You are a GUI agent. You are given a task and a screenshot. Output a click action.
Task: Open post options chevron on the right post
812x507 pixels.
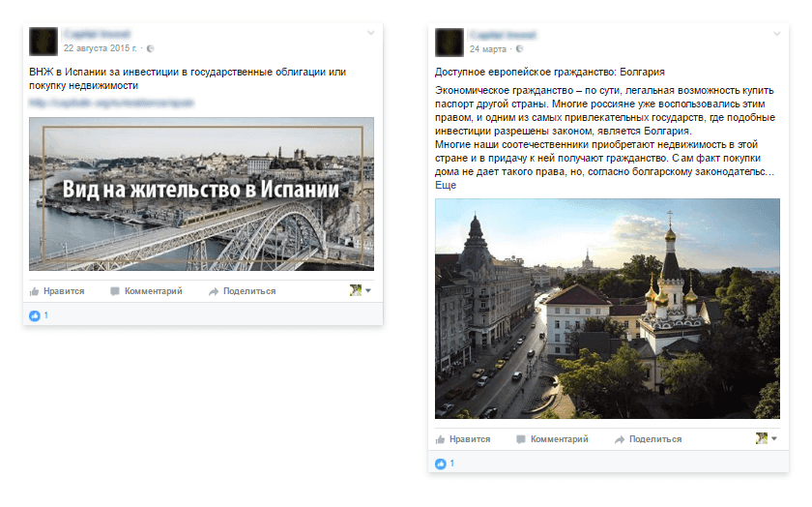coord(777,34)
